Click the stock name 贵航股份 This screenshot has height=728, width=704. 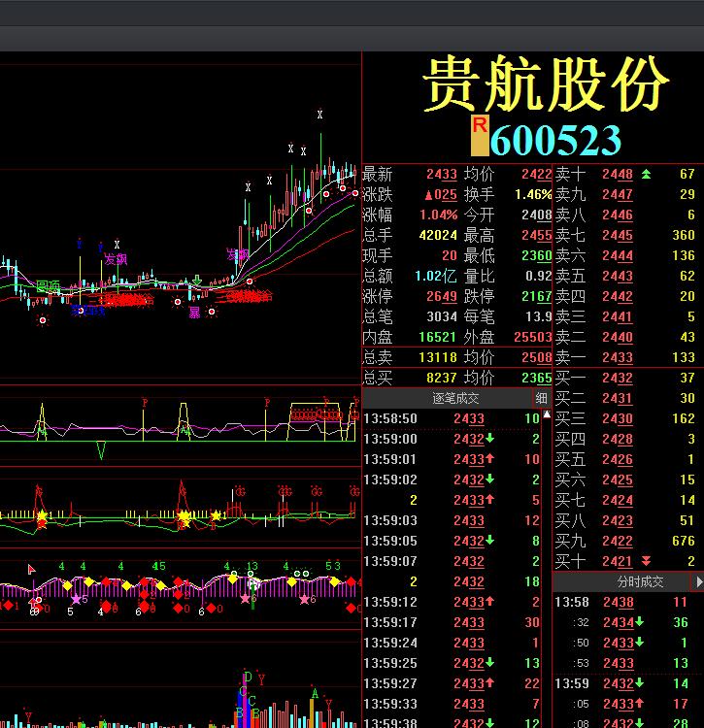pos(547,84)
